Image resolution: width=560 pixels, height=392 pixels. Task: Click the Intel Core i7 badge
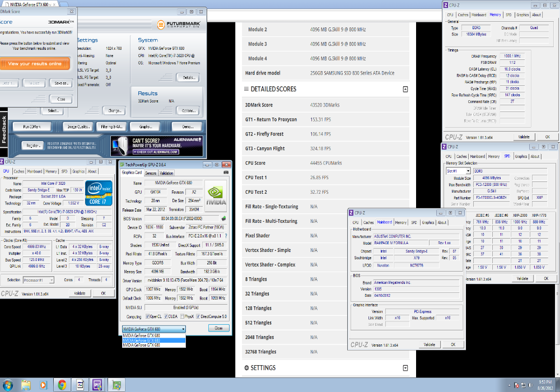click(99, 193)
